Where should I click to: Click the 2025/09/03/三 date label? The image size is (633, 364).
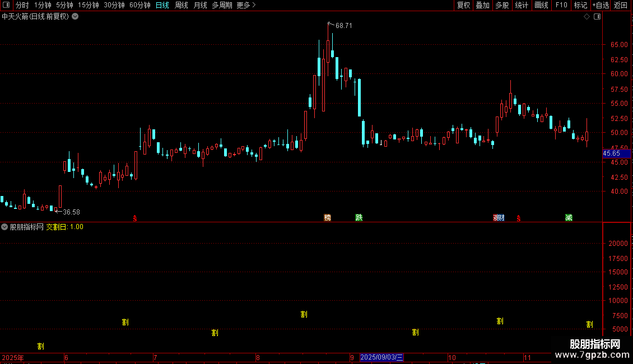point(381,357)
